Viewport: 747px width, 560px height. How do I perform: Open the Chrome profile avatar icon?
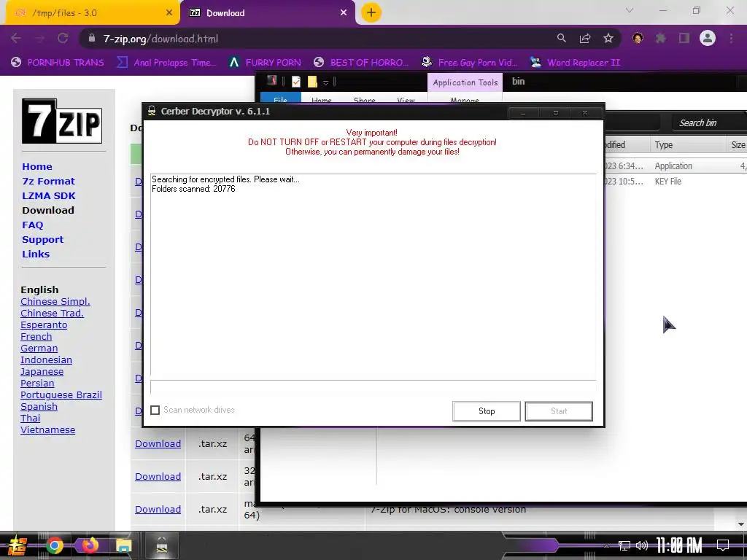[708, 38]
